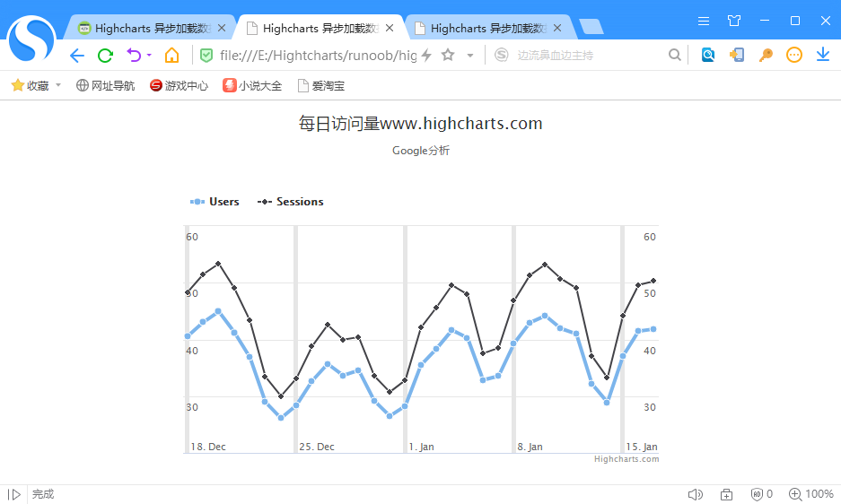The image size is (841, 504).
Task: Click the purple undo-close restore icon
Action: click(134, 55)
